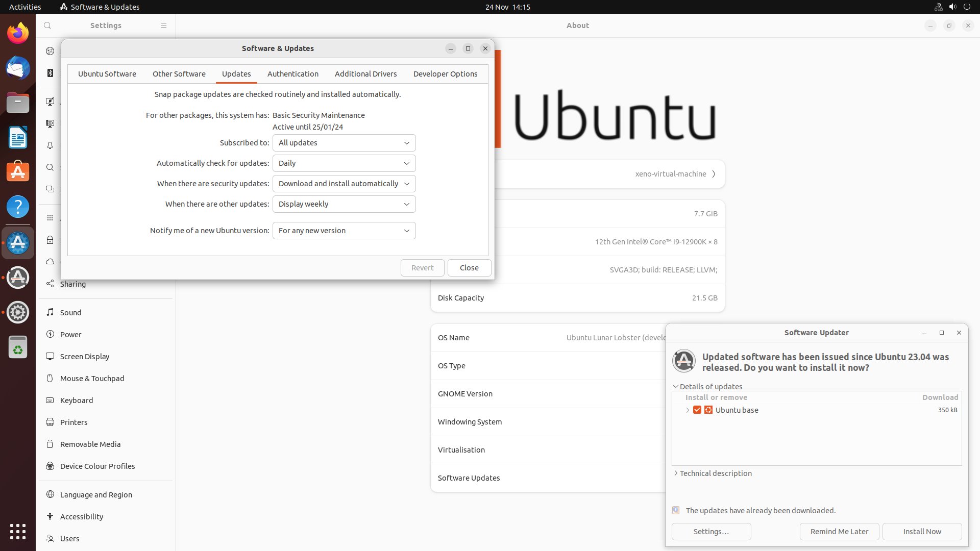
Task: Open Sound settings in the sidebar
Action: [70, 312]
